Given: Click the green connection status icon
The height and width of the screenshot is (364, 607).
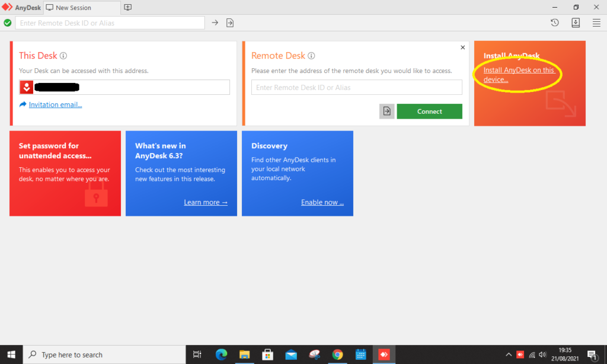Looking at the screenshot, I should point(7,23).
